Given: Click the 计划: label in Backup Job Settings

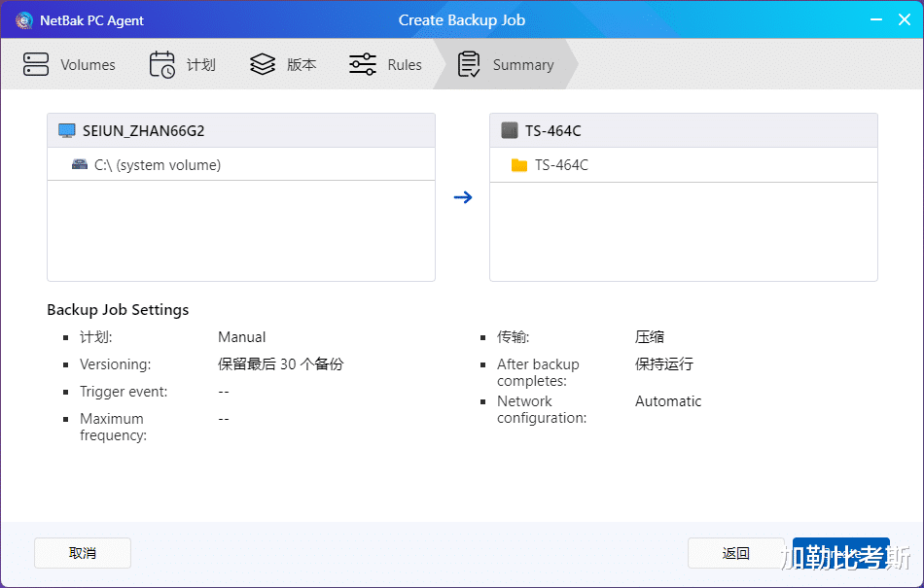Looking at the screenshot, I should (x=96, y=337).
